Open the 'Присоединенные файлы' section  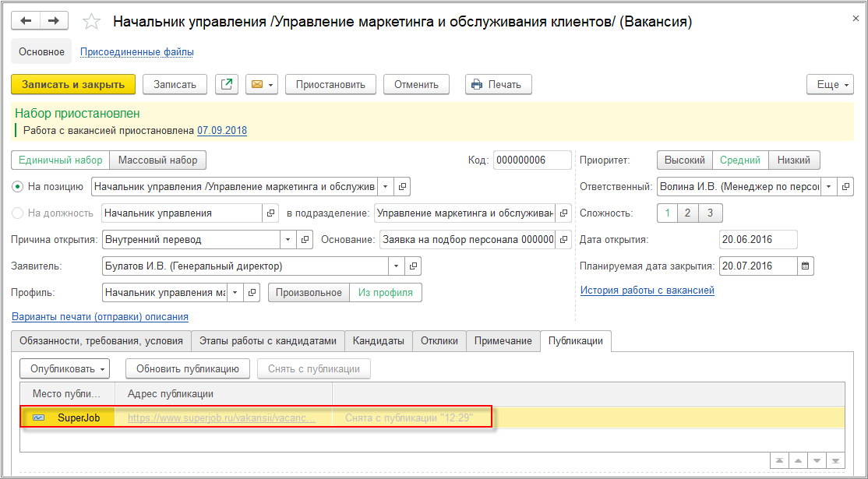137,52
